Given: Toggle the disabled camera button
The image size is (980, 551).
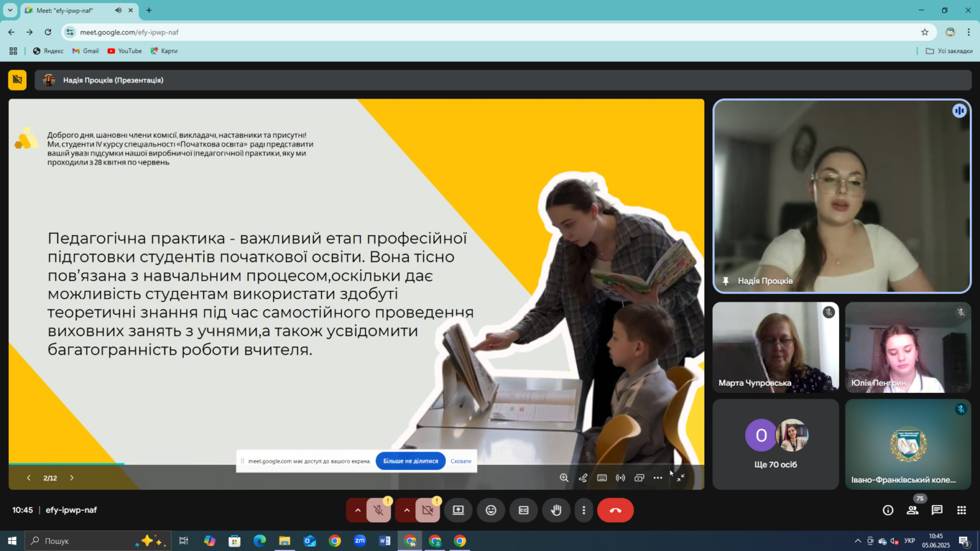Looking at the screenshot, I should (x=427, y=510).
